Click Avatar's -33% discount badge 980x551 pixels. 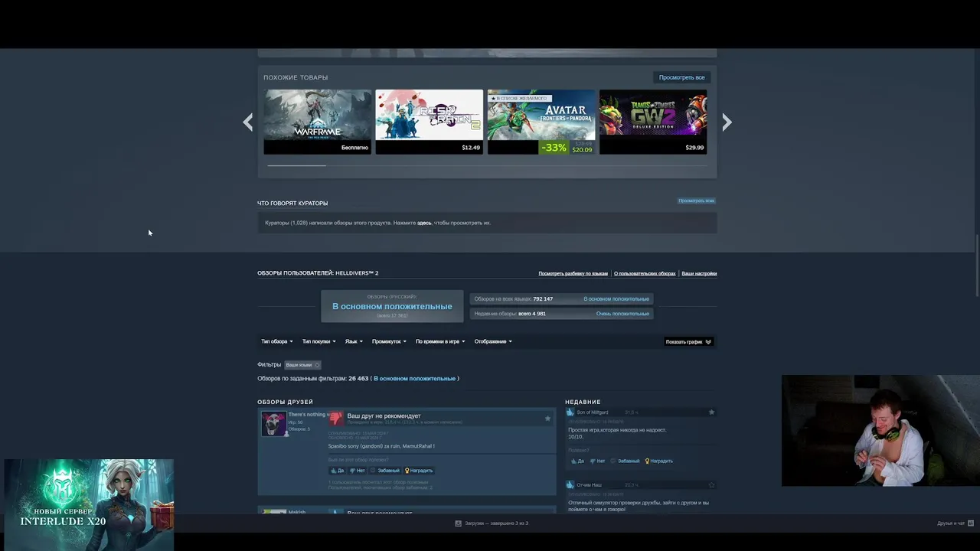coord(554,148)
